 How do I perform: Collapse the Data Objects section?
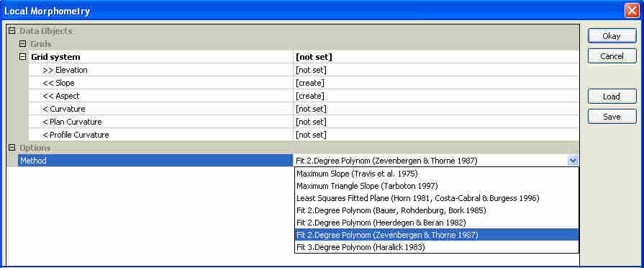pos(12,31)
